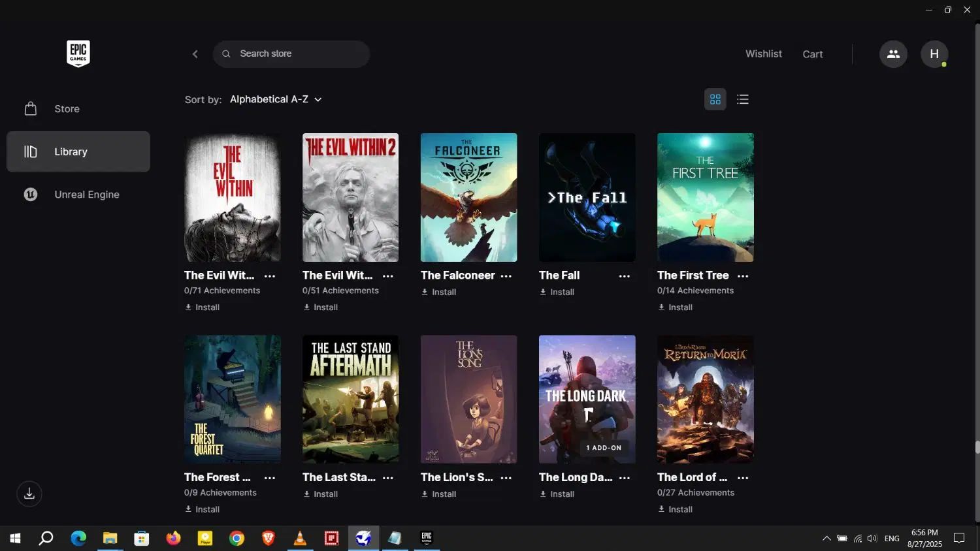
Task: Switch to grid view
Action: click(x=715, y=99)
